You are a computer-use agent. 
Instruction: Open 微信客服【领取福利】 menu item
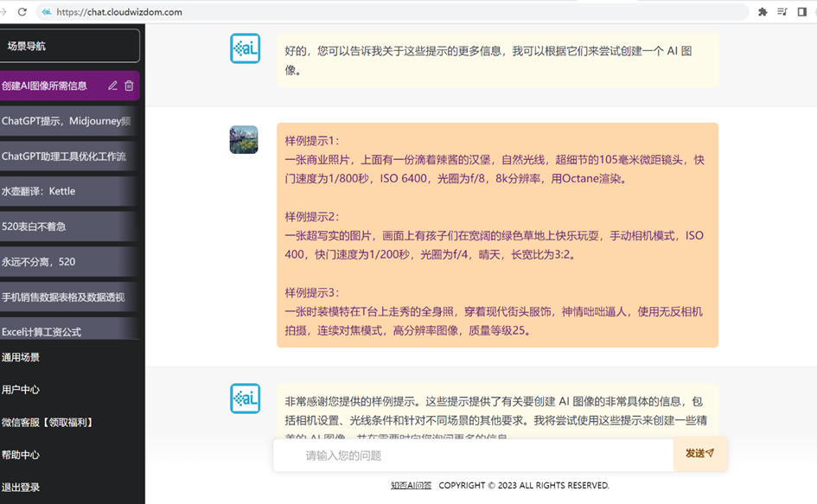pyautogui.click(x=48, y=422)
